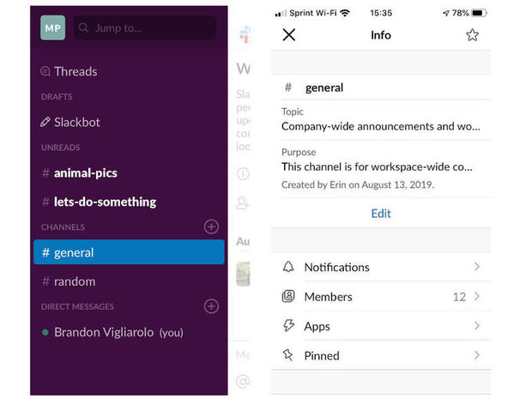The height and width of the screenshot is (399, 532).
Task: Expand Pinned items chevron
Action: click(x=477, y=355)
